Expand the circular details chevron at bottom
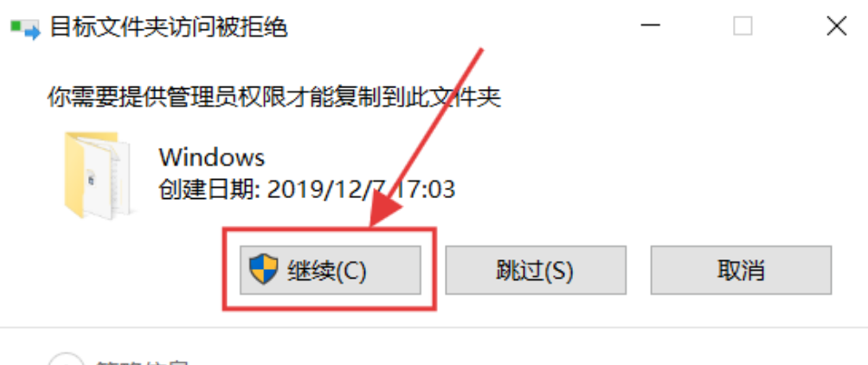 65,360
